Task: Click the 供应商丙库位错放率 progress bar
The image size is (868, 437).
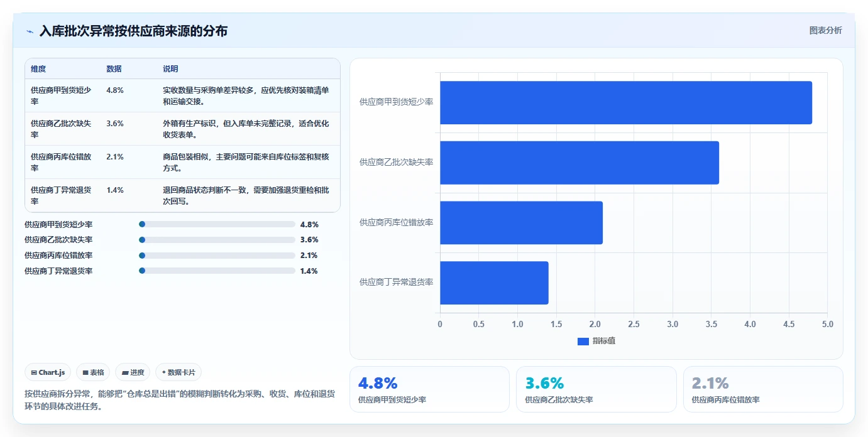Action: click(x=217, y=256)
